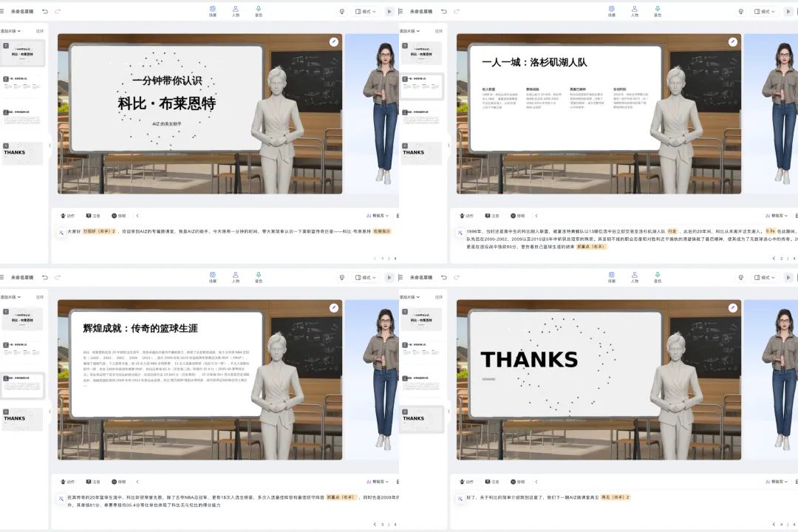Image resolution: width=798 pixels, height=532 pixels.
Task: Open 人物 character picker in page 2/4 window
Action: [x=635, y=11]
